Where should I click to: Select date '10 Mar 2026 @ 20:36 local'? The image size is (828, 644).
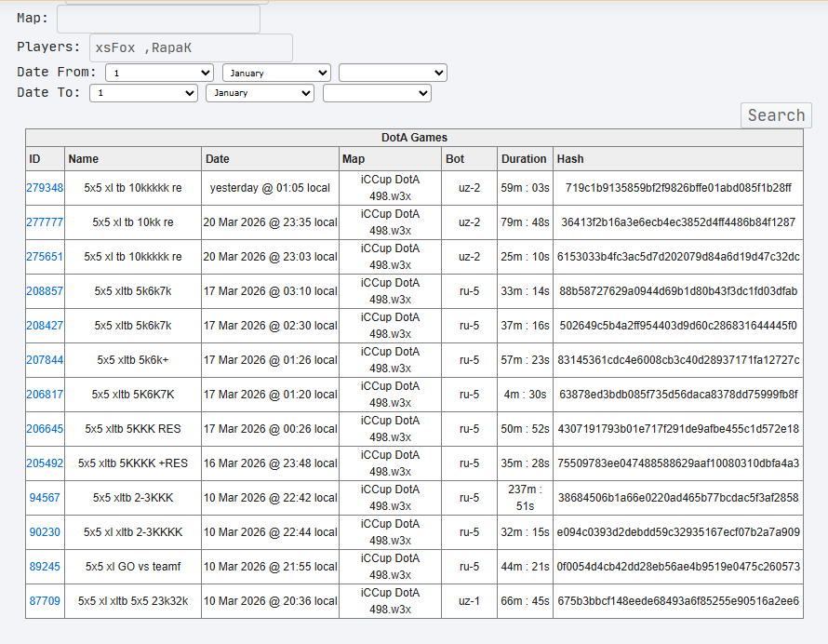tap(271, 600)
